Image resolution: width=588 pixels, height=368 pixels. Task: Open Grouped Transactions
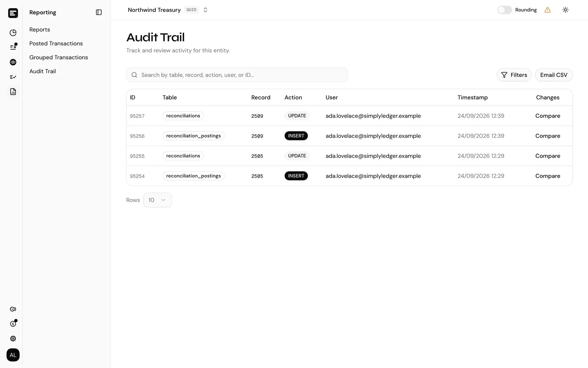(59, 57)
